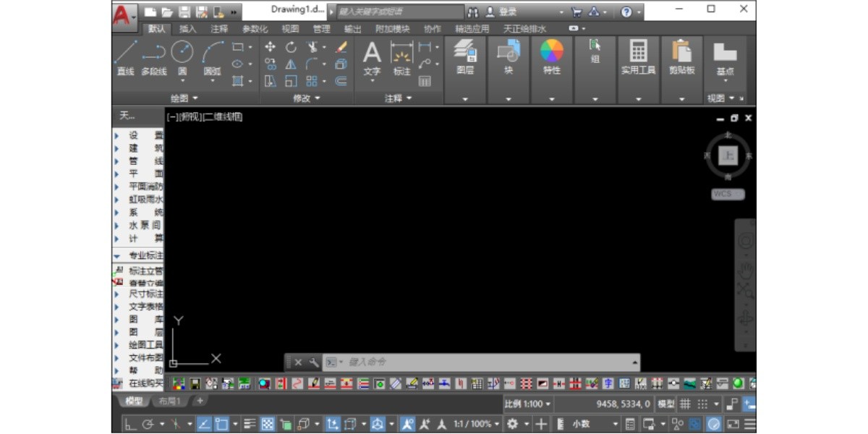Open the quick access toolbar overflow arrows
This screenshot has width=868, height=434.
click(234, 12)
